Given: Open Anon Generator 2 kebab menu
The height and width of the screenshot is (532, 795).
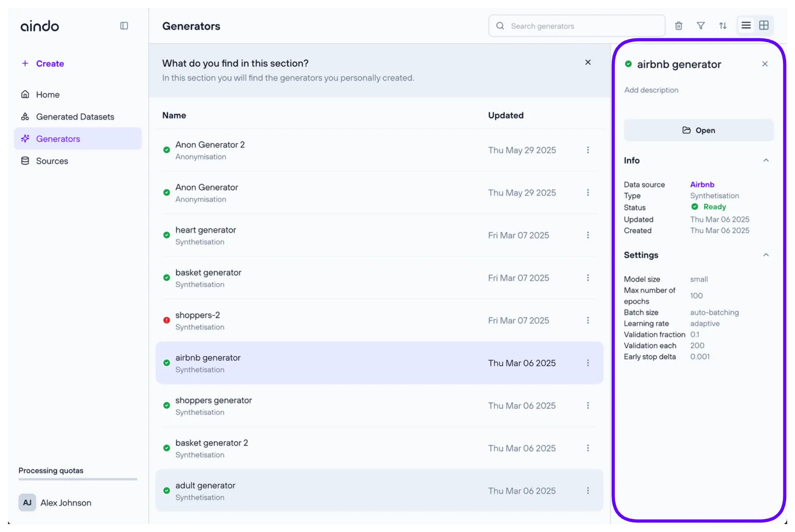Looking at the screenshot, I should coord(588,150).
